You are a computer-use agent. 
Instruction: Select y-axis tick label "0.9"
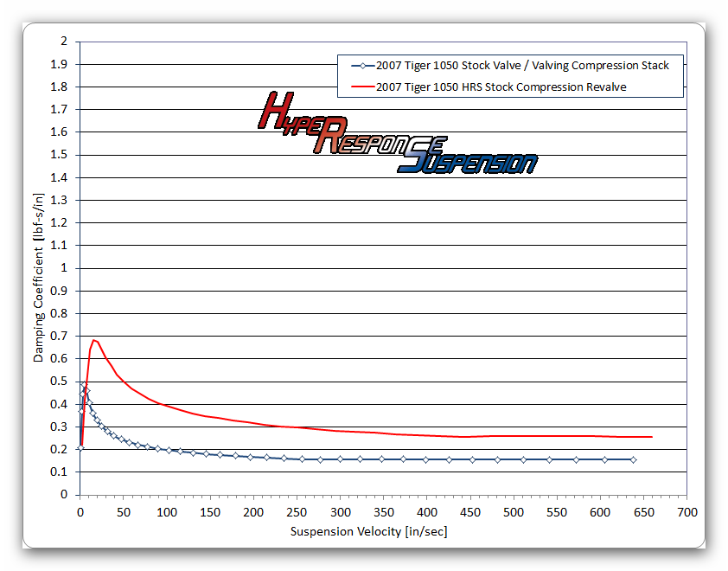[59, 291]
